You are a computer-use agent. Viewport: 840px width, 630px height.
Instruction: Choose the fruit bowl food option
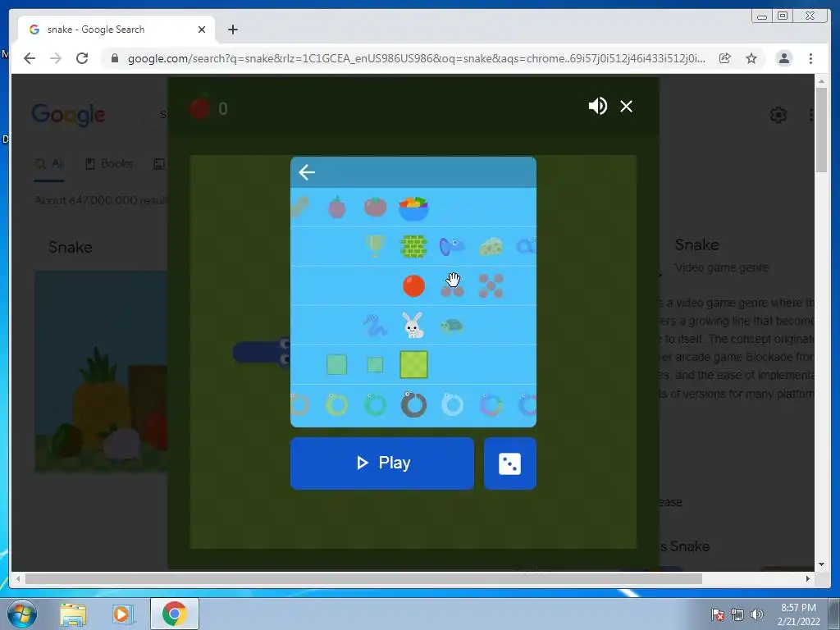[x=413, y=208]
